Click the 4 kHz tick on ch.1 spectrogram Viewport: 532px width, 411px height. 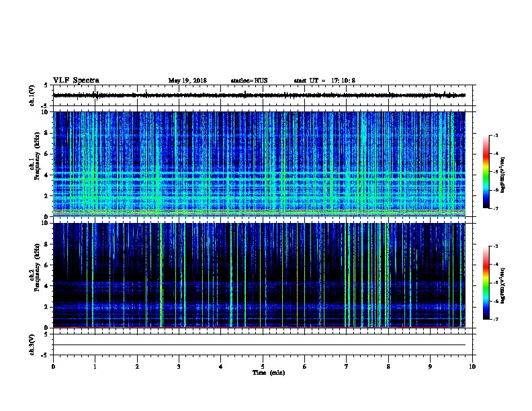[x=46, y=175]
